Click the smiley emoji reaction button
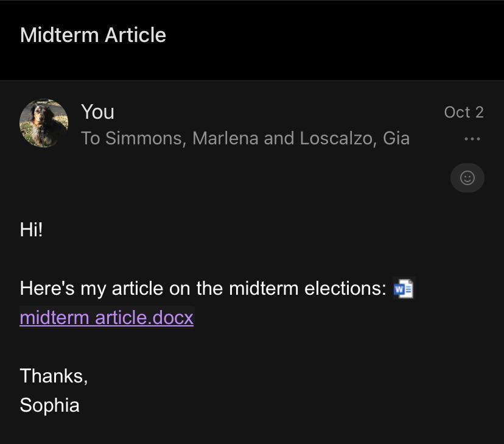Screen dimensions: 504x444 467,178
